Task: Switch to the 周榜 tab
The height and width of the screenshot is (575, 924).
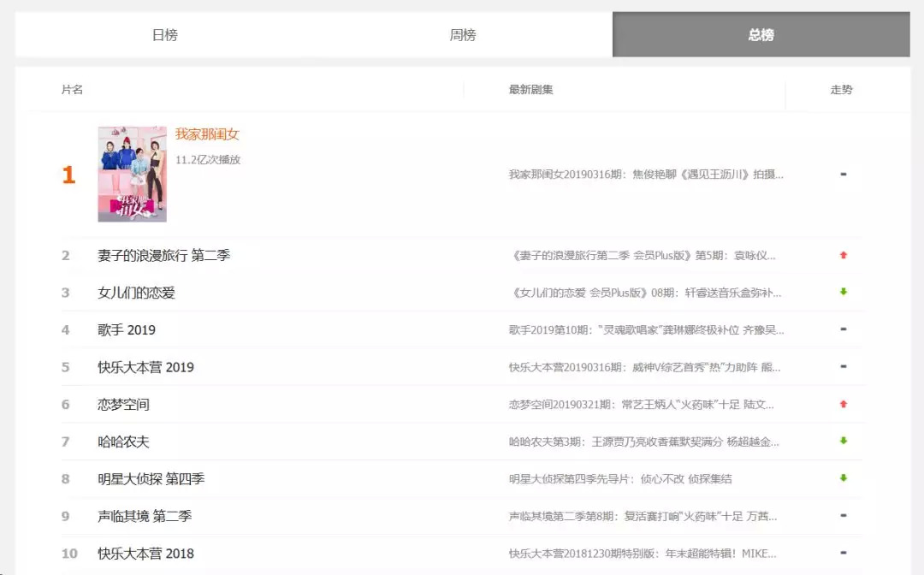Action: pos(463,35)
